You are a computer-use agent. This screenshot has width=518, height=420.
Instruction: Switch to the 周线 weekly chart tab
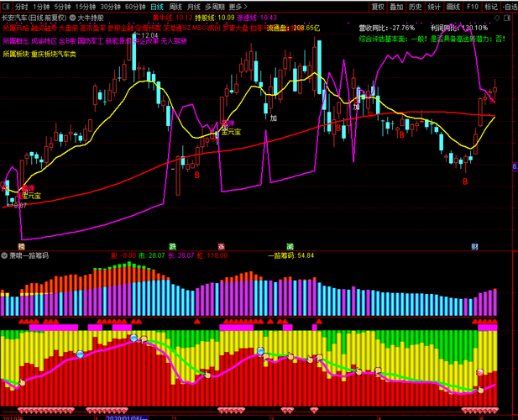point(176,6)
